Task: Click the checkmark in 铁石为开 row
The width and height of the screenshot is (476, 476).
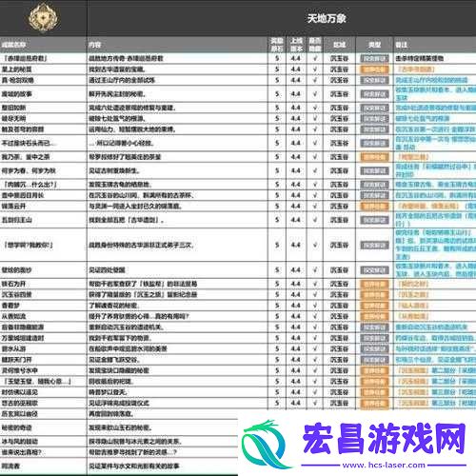Action: click(315, 284)
